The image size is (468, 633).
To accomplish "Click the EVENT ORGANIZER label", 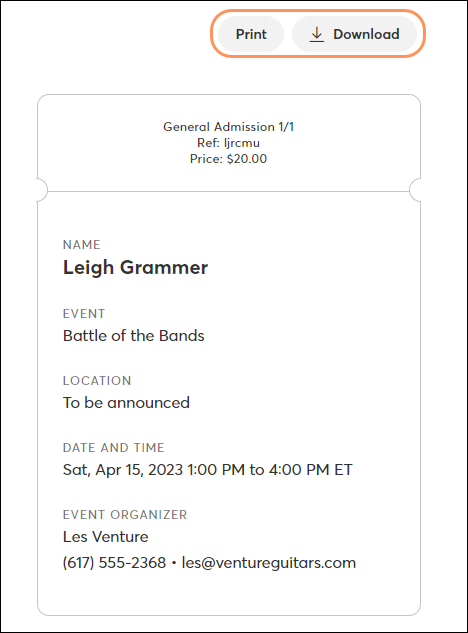I will coord(125,515).
